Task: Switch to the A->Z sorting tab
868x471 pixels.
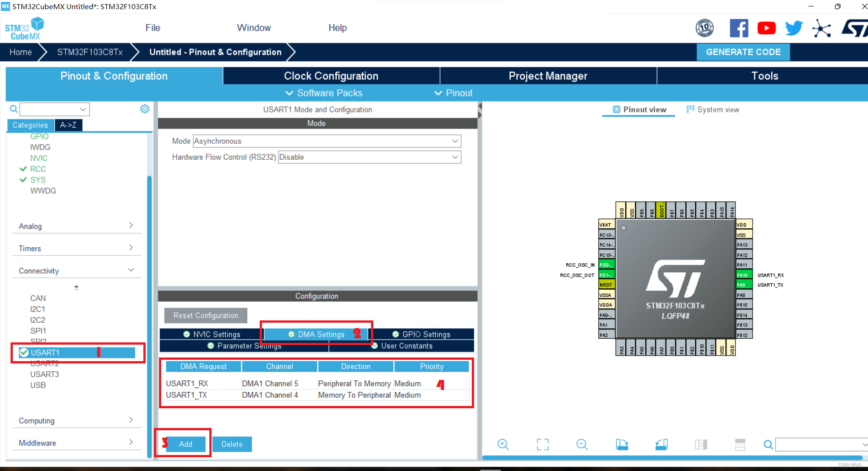Action: tap(68, 125)
